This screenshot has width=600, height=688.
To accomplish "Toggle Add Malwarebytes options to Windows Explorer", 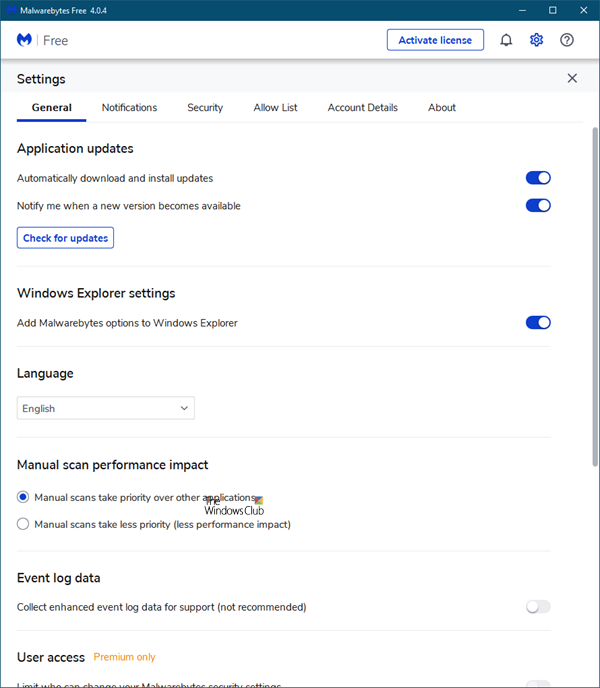I will click(538, 322).
